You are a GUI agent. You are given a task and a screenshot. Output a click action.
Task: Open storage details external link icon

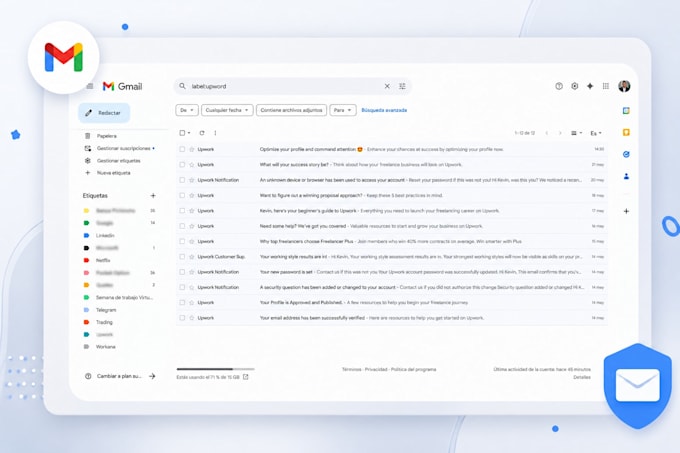[x=245, y=377]
